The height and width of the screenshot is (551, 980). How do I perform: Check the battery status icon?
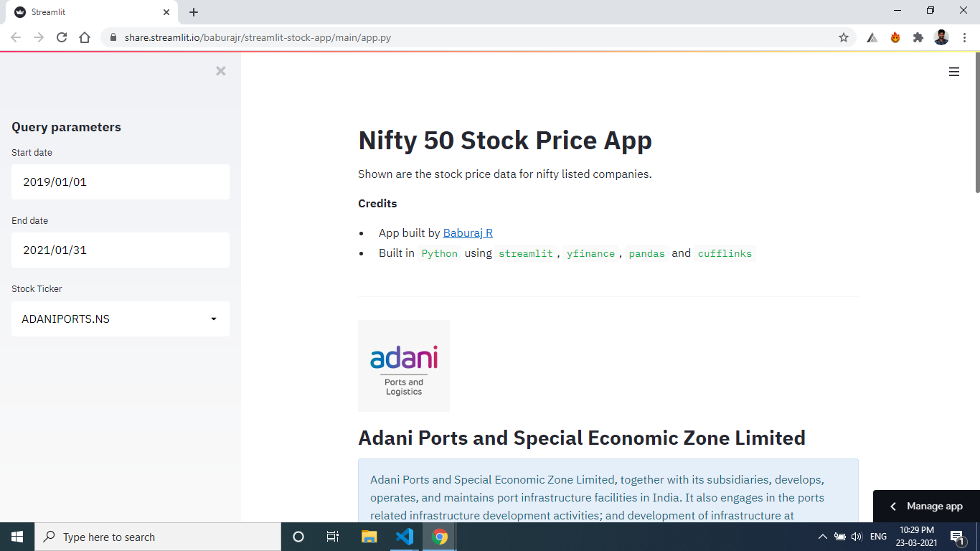pyautogui.click(x=840, y=537)
